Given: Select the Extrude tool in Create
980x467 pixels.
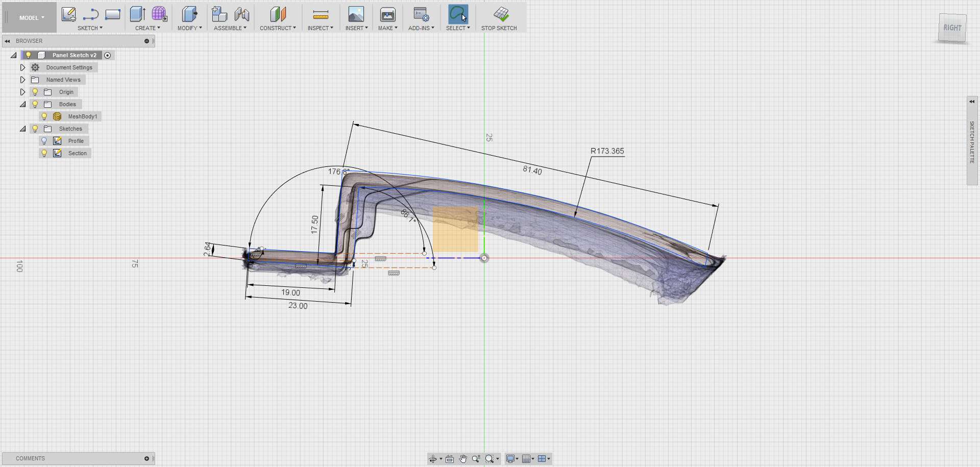Looking at the screenshot, I should 137,14.
